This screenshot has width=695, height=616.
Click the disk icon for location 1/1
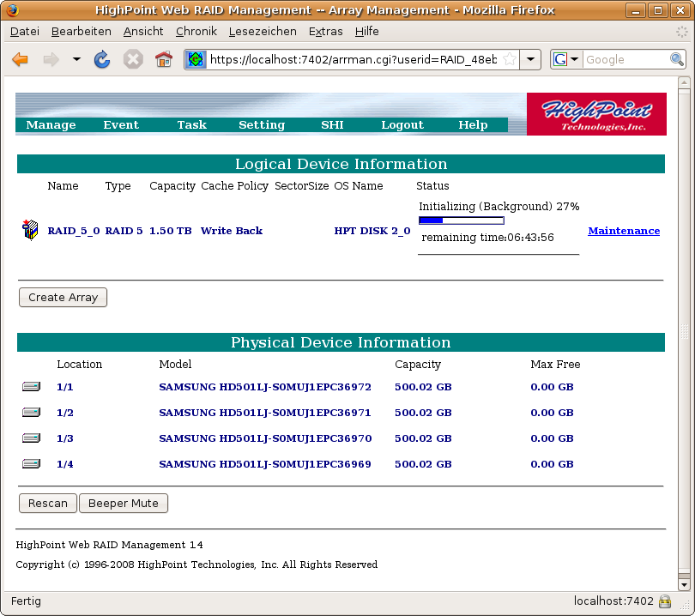pos(31,387)
